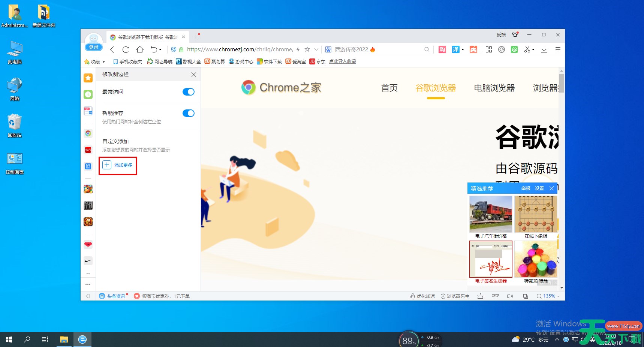Open the Chrome site sidebar icon
This screenshot has height=347, width=644.
coord(88,133)
